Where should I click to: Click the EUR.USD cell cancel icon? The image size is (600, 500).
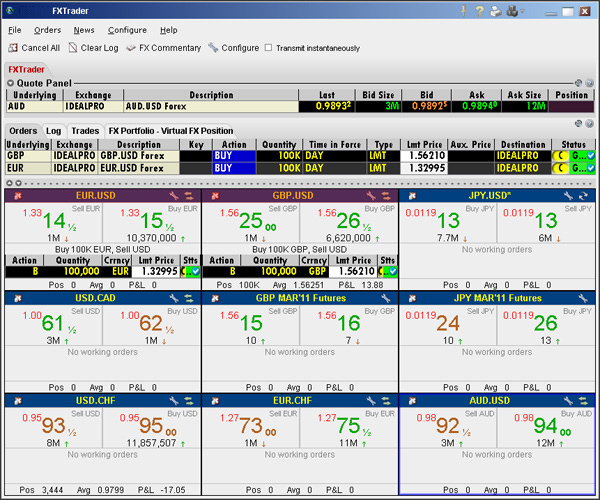(17, 196)
